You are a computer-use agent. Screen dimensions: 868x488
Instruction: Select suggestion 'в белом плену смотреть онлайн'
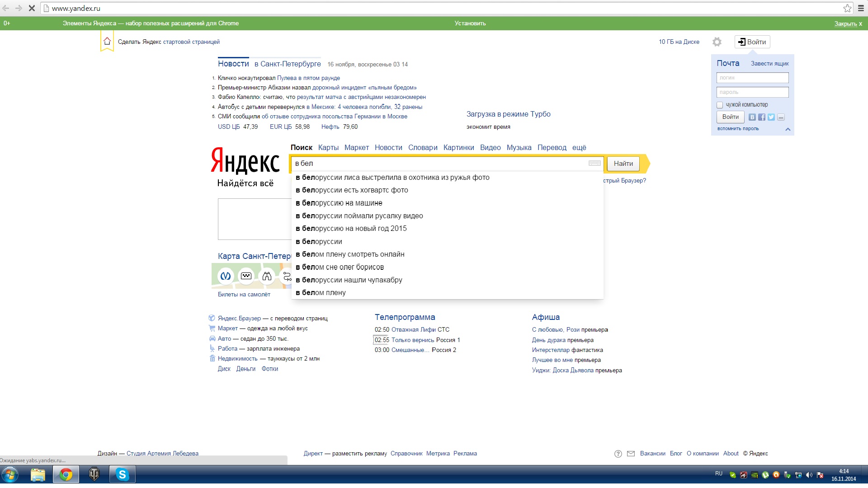click(350, 254)
